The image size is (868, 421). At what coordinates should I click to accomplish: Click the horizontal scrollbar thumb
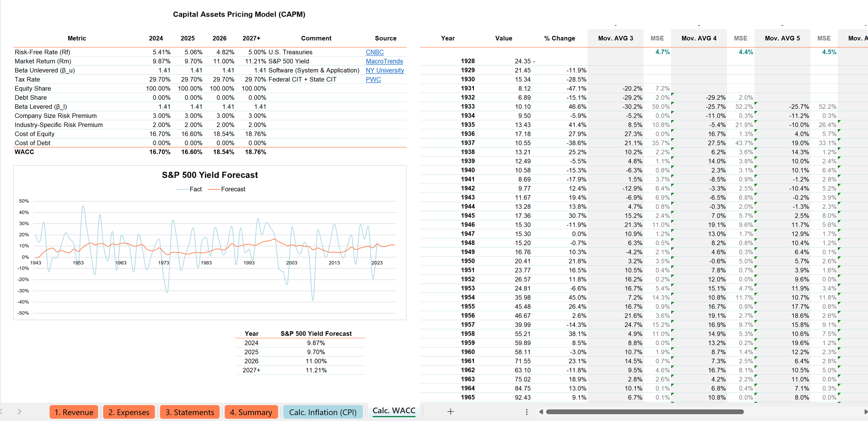[x=645, y=412]
